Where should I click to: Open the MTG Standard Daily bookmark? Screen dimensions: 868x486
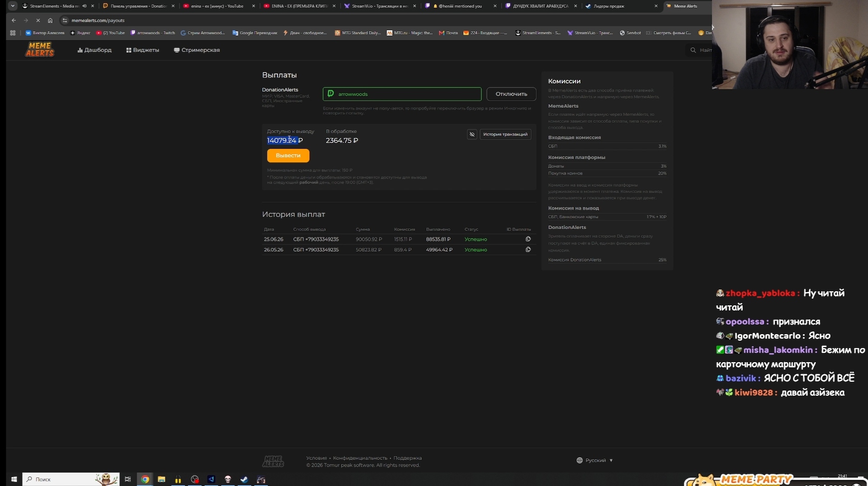(358, 33)
